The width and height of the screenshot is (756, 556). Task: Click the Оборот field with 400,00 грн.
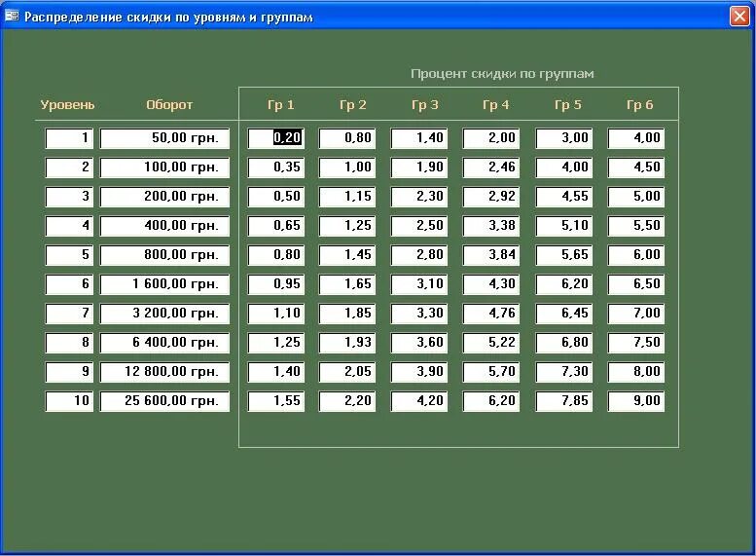[x=164, y=226]
